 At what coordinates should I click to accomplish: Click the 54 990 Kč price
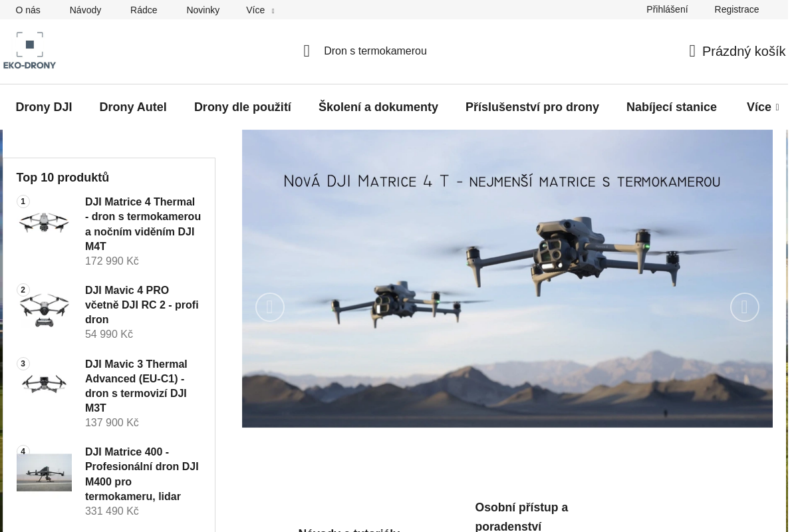point(109,334)
